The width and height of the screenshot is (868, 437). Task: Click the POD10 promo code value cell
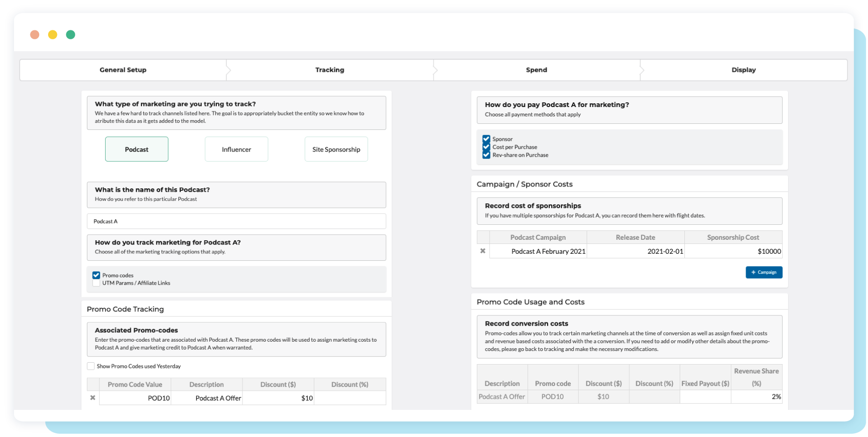tap(135, 398)
